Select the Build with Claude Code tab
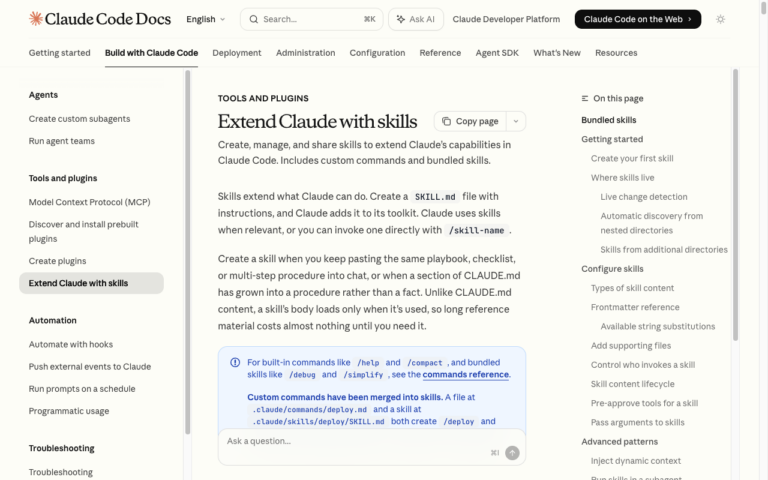Screen dimensions: 768x480 151,52
